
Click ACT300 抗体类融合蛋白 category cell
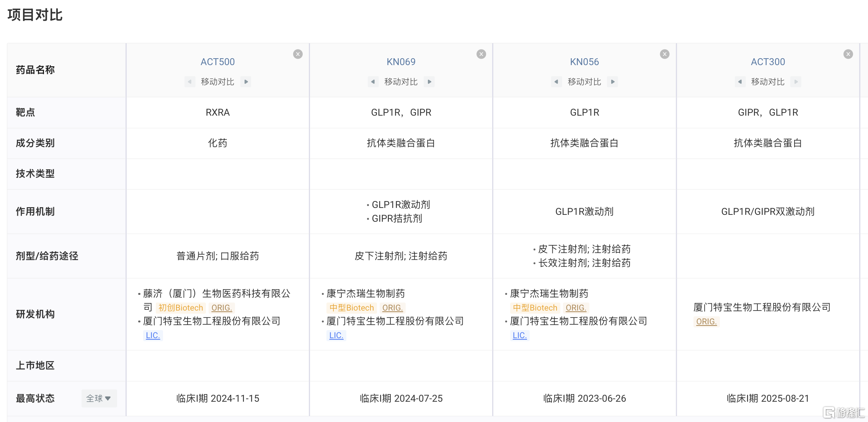coord(768,143)
